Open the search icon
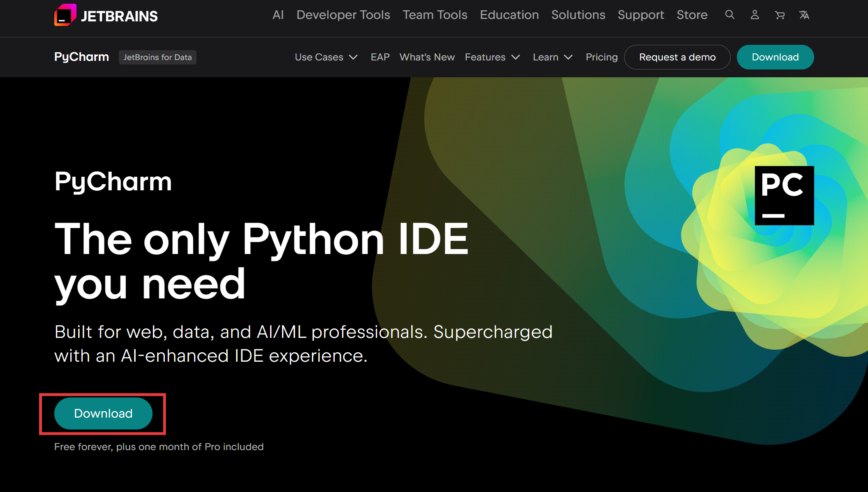 (x=730, y=15)
